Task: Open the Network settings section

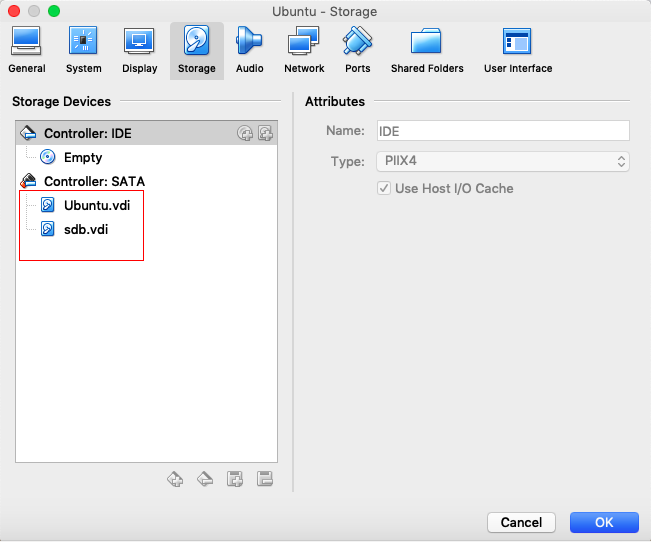Action: [304, 51]
